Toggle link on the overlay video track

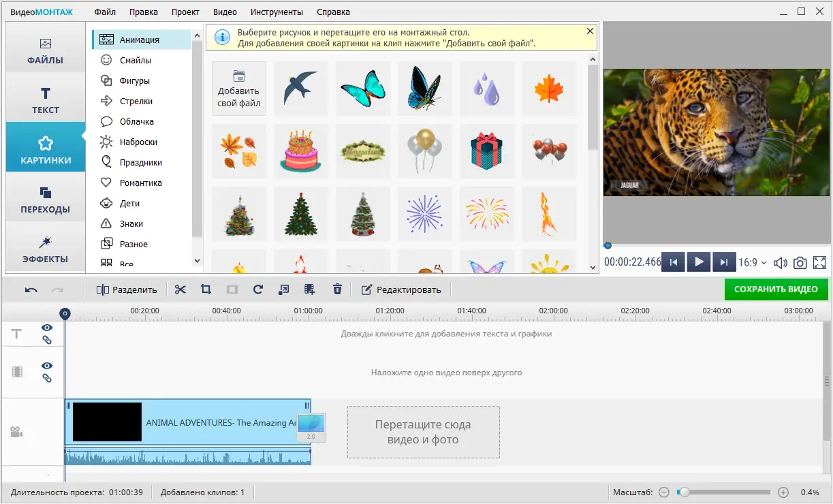(x=47, y=377)
